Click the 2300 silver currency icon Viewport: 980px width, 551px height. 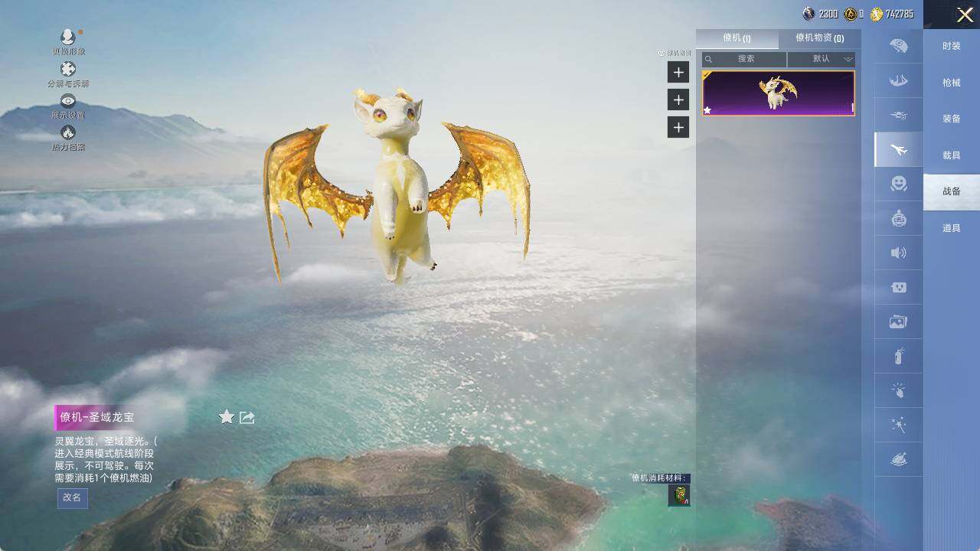pyautogui.click(x=808, y=14)
